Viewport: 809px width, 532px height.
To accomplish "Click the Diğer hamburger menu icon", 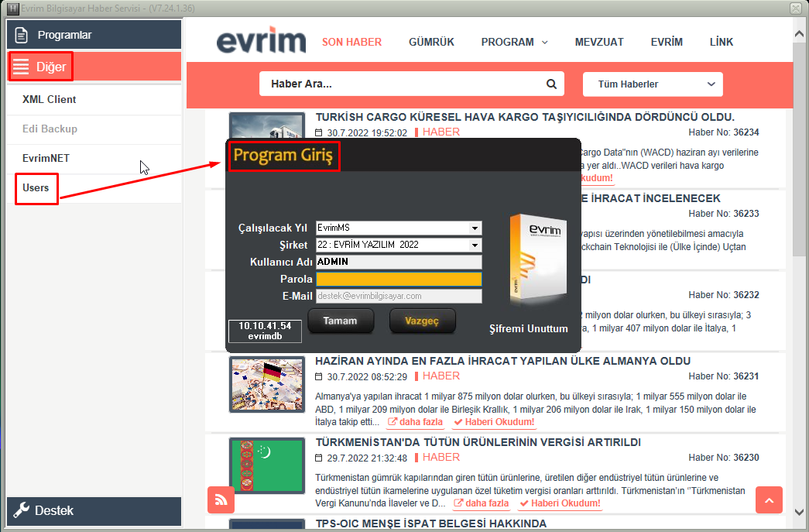I will tap(21, 67).
